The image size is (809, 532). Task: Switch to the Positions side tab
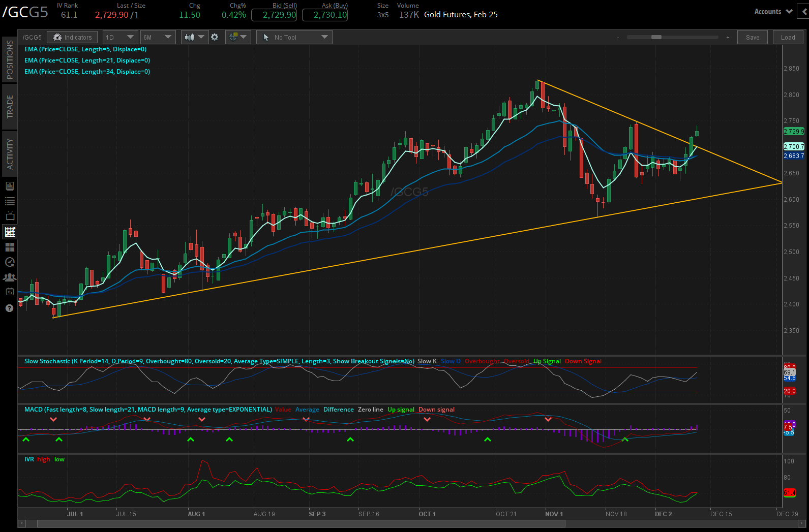pos(10,59)
